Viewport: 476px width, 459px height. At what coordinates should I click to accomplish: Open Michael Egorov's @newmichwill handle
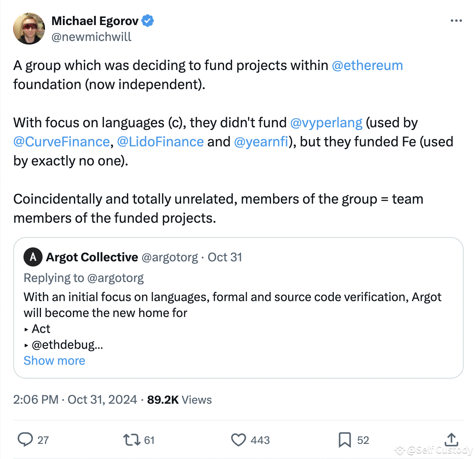[x=91, y=37]
